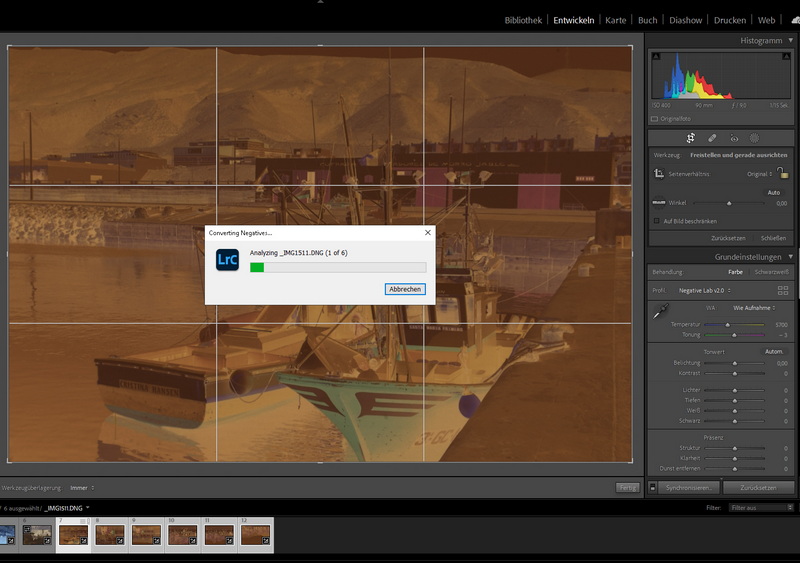Flip the auto-sync switch beside Synchronisieren
Image resolution: width=800 pixels, height=563 pixels.
pos(653,488)
